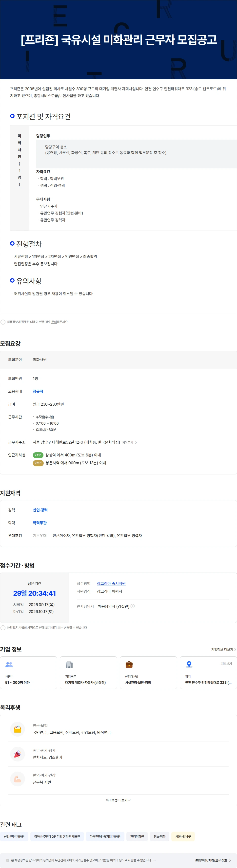Click 잡코리아 이력서 application form text
The height and width of the screenshot is (868, 237).
coord(110,591)
